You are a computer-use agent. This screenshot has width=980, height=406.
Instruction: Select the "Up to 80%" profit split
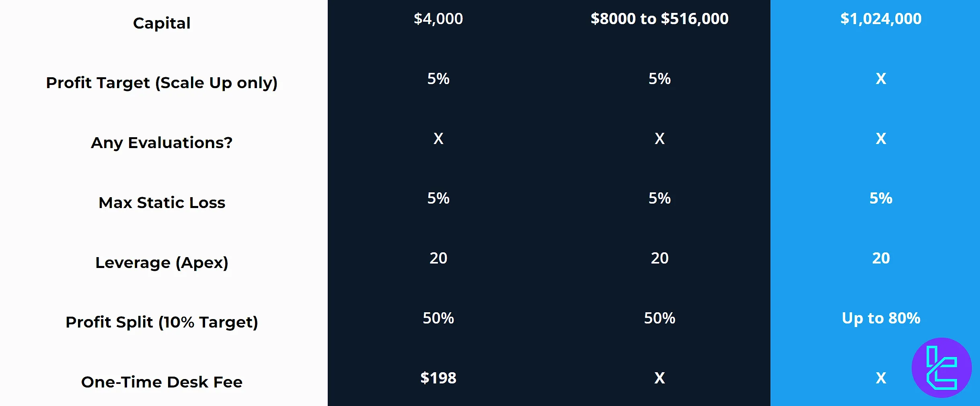tap(881, 318)
